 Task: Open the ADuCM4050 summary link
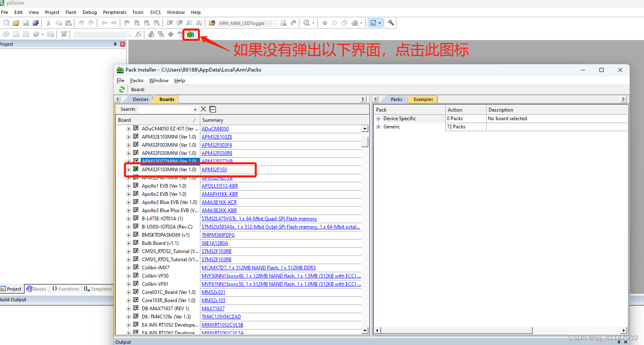pos(215,129)
